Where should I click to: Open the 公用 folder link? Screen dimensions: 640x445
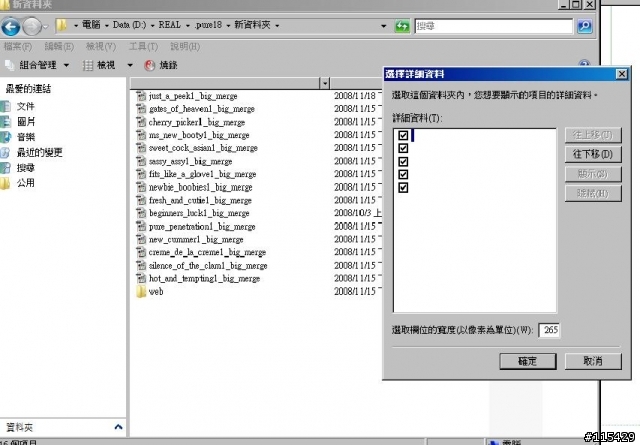click(25, 183)
